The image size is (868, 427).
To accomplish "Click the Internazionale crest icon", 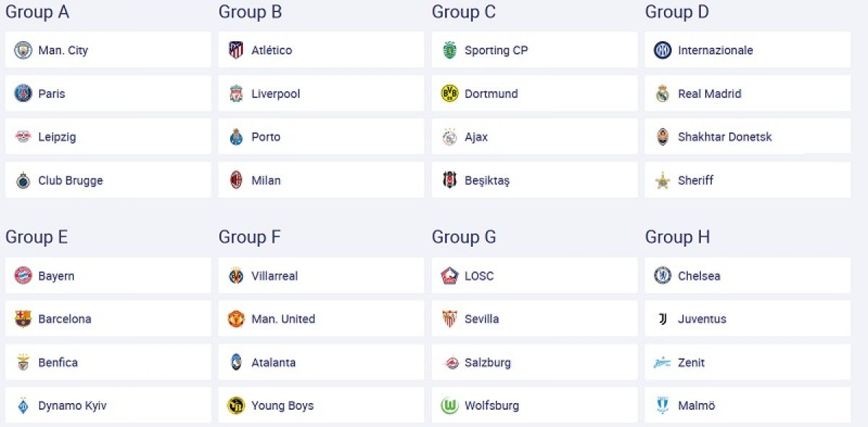I will point(663,50).
